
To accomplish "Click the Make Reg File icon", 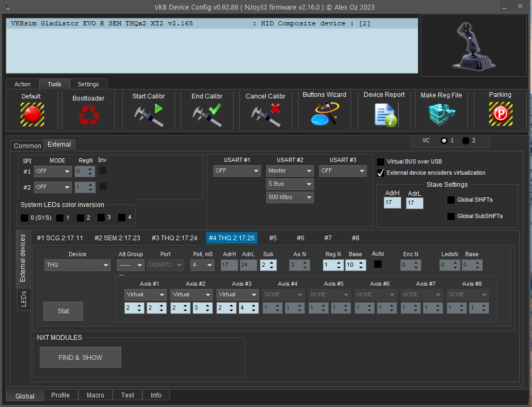I will (x=441, y=114).
